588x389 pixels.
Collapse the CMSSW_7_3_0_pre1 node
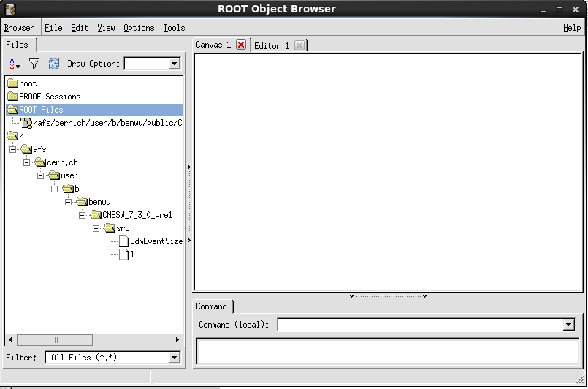(x=82, y=215)
